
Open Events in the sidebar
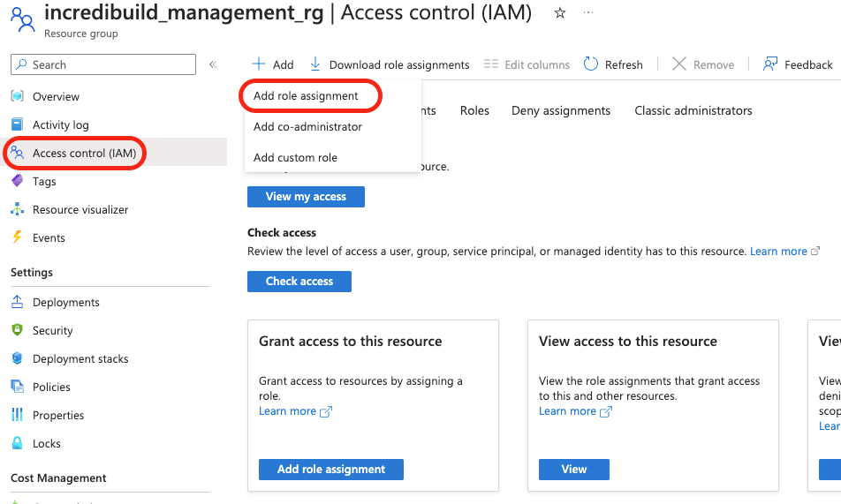point(49,238)
